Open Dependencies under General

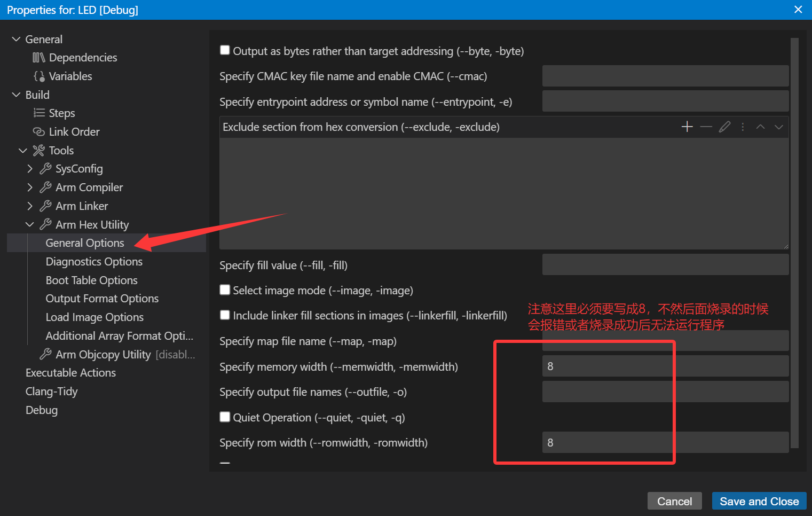click(x=83, y=58)
